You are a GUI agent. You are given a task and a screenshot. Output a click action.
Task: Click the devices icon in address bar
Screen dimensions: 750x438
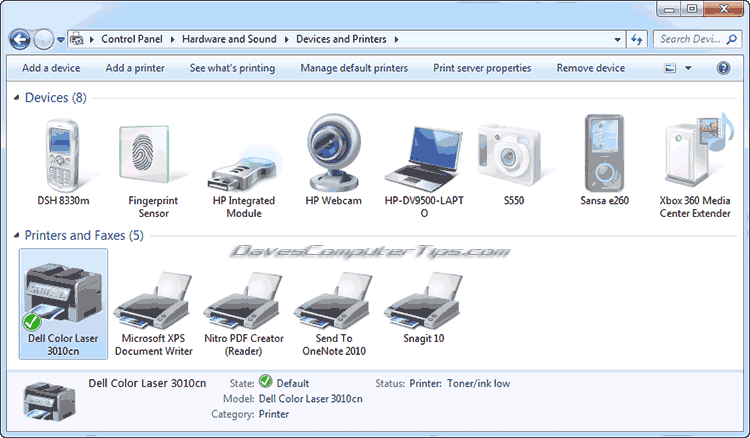77,39
